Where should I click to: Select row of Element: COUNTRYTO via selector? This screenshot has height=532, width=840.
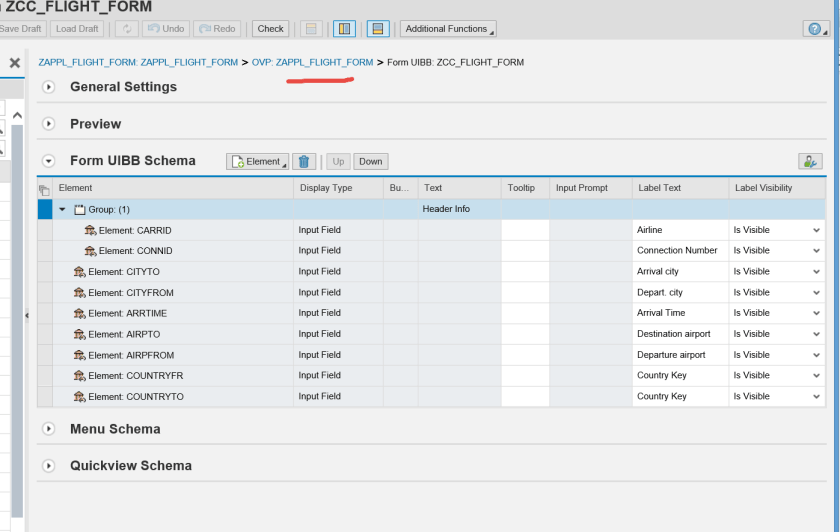pos(44,397)
